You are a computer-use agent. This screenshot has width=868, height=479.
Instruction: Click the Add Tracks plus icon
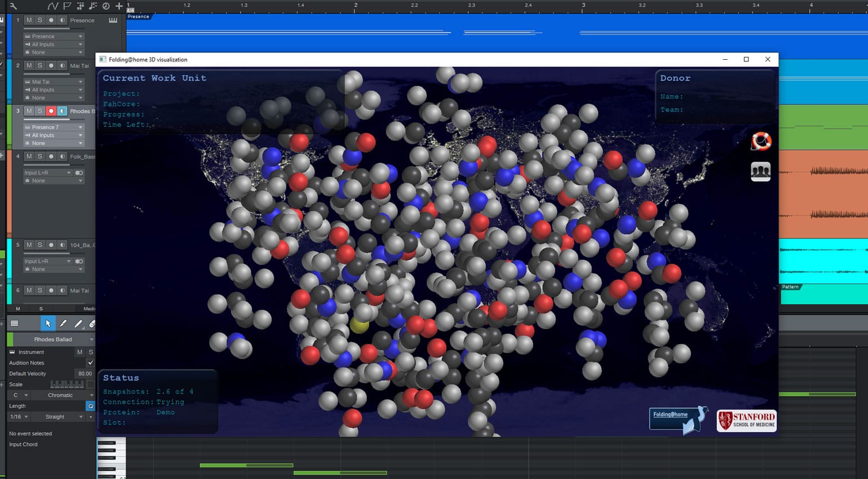[119, 6]
